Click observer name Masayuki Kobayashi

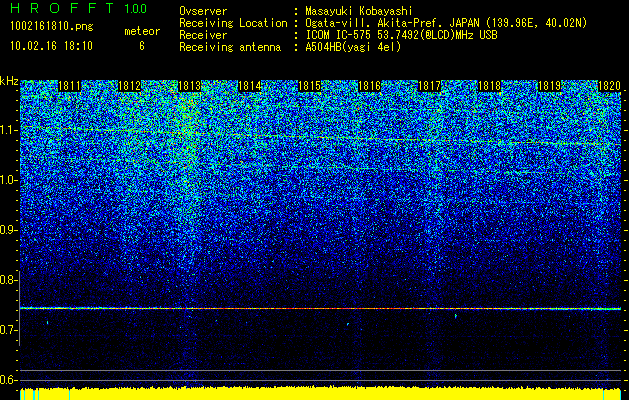coord(359,11)
